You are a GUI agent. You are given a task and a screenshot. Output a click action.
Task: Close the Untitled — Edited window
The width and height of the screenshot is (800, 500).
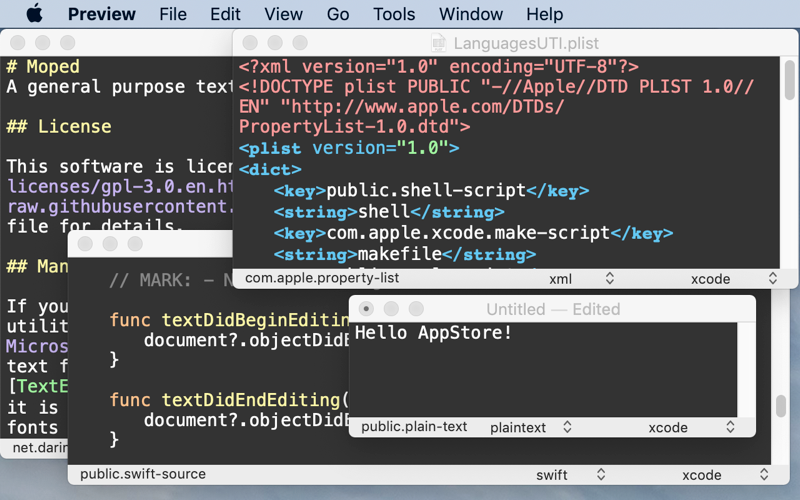point(366,309)
